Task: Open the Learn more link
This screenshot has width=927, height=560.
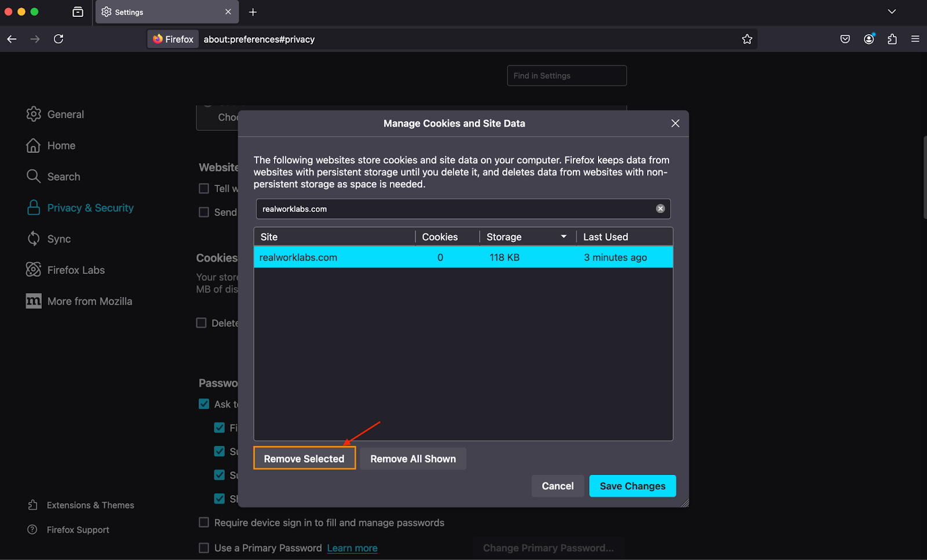Action: coord(352,548)
